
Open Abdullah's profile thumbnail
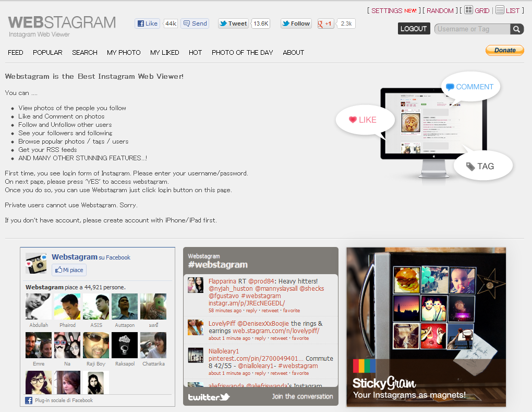39,307
